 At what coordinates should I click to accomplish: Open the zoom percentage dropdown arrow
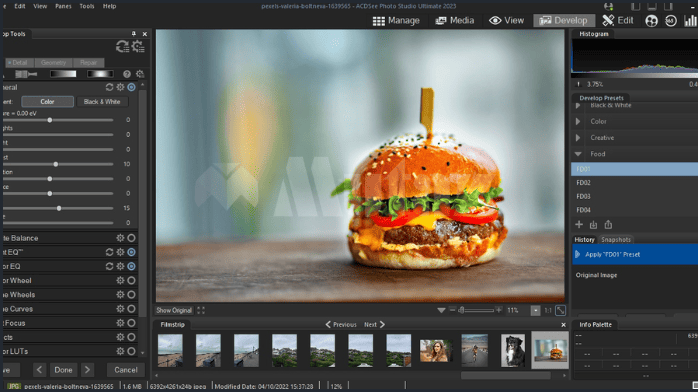[x=536, y=310]
